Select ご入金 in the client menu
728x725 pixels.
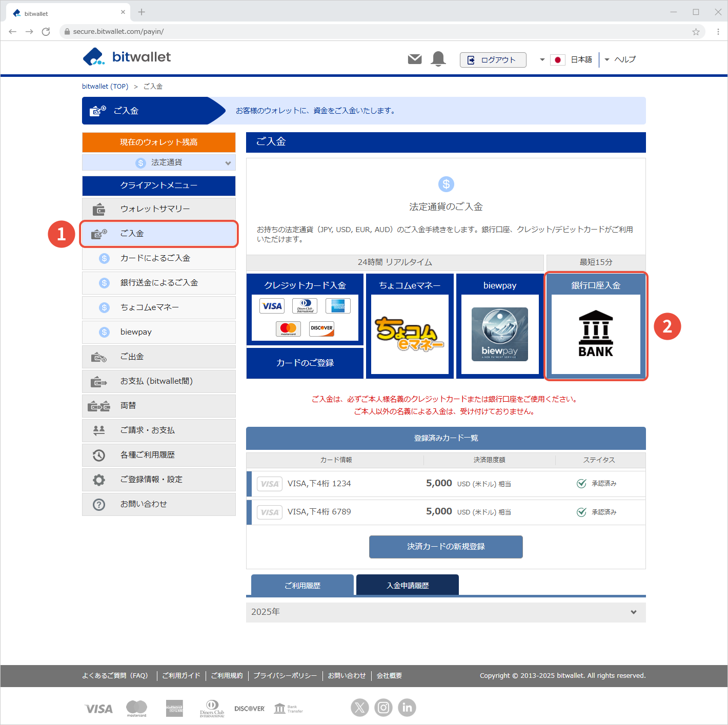(159, 234)
